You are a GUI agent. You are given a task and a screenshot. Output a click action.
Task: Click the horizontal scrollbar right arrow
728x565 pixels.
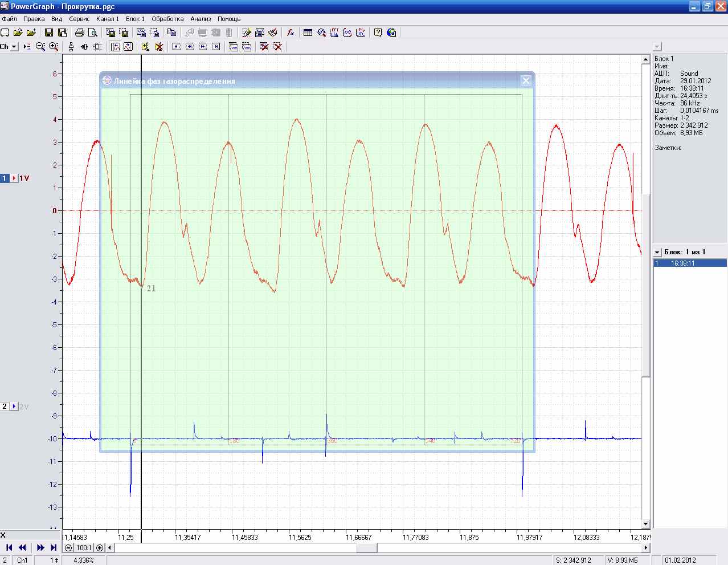[646, 548]
